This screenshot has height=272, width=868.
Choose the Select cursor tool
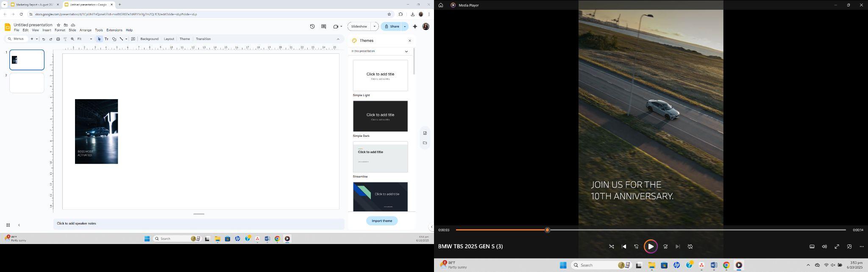[x=99, y=39]
